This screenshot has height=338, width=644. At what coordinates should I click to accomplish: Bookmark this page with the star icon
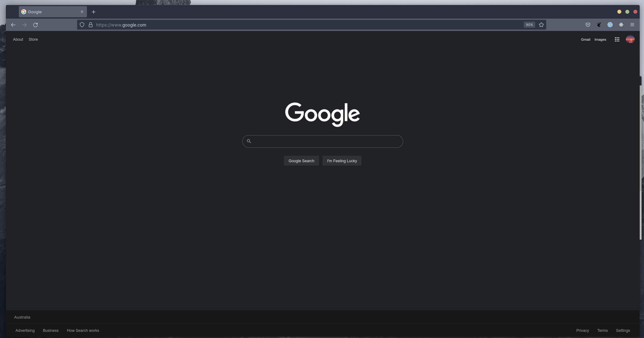(x=541, y=25)
